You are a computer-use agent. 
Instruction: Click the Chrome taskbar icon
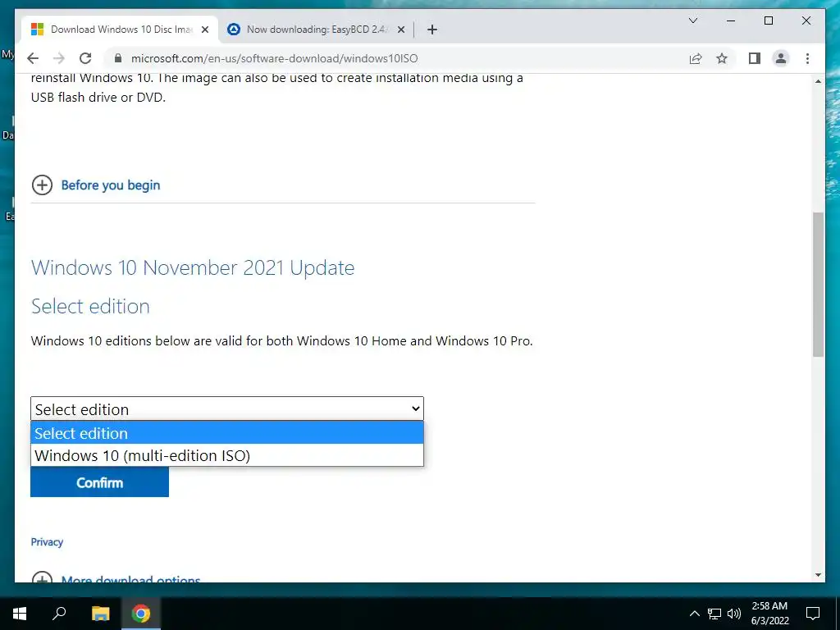coord(141,614)
